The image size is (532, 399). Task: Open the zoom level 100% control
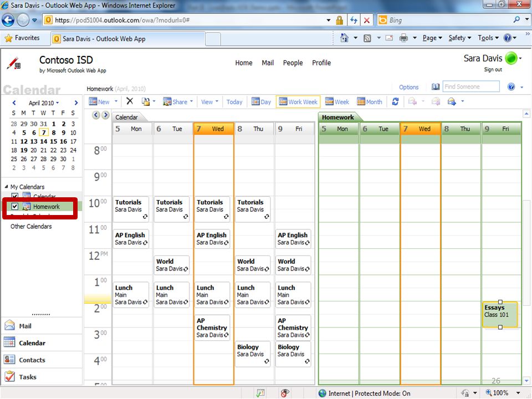click(503, 393)
